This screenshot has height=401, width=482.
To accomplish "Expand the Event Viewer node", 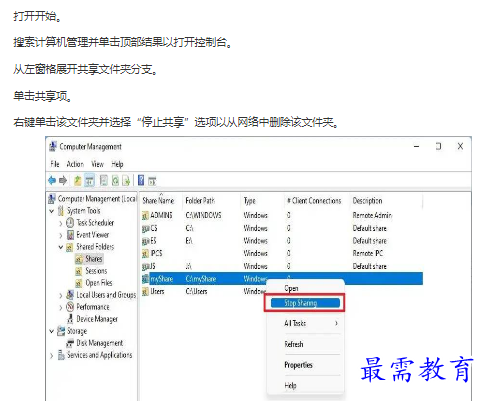I will point(61,235).
